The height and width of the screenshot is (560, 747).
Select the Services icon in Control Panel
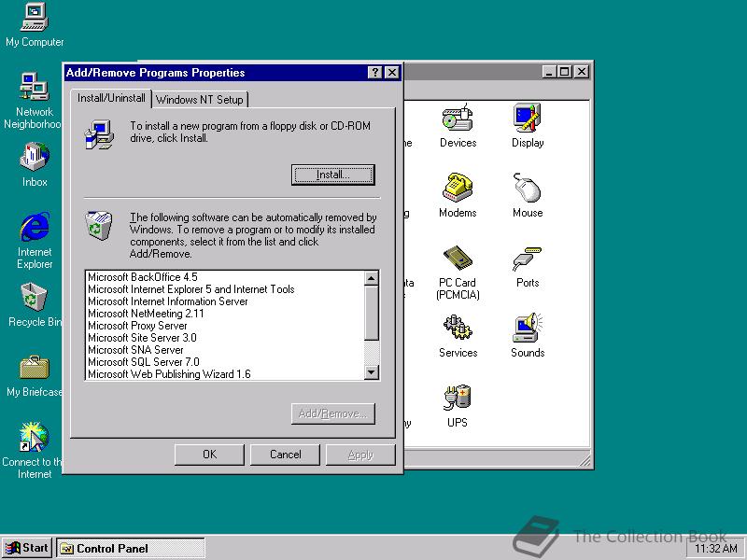[458, 336]
